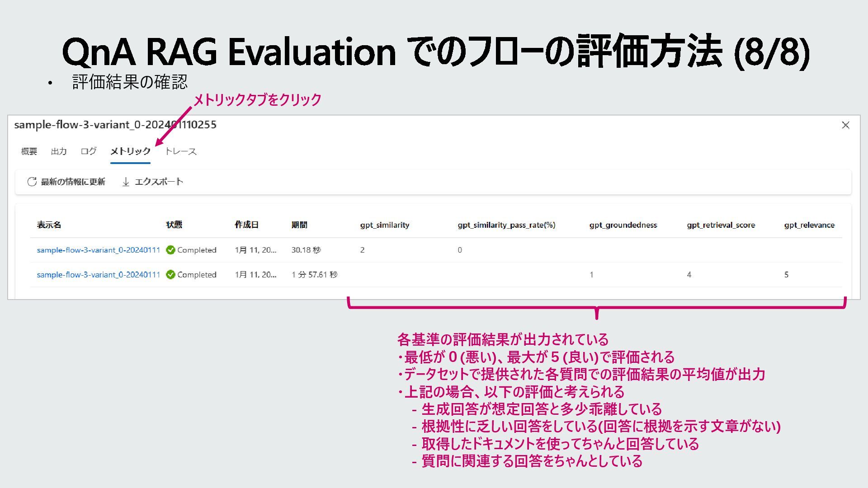Screen dimensions: 868x488
Task: Select the メトリック tab
Action: 130,151
